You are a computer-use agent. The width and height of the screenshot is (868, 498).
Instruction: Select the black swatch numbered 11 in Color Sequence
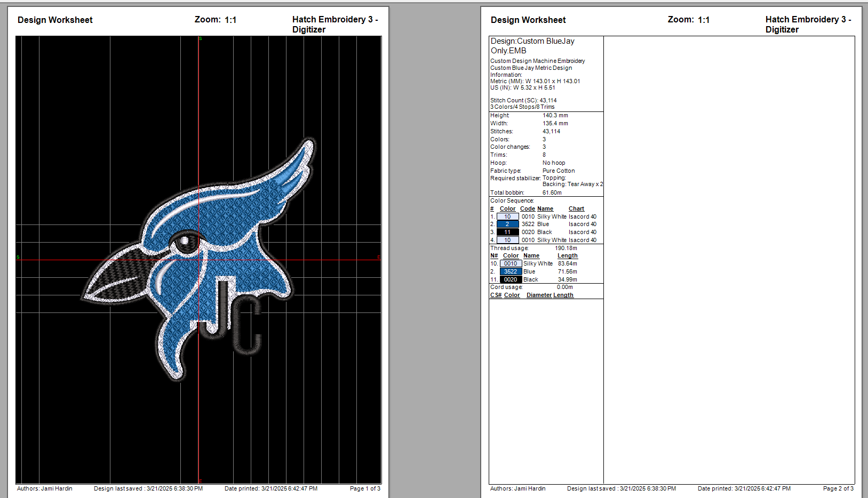507,232
